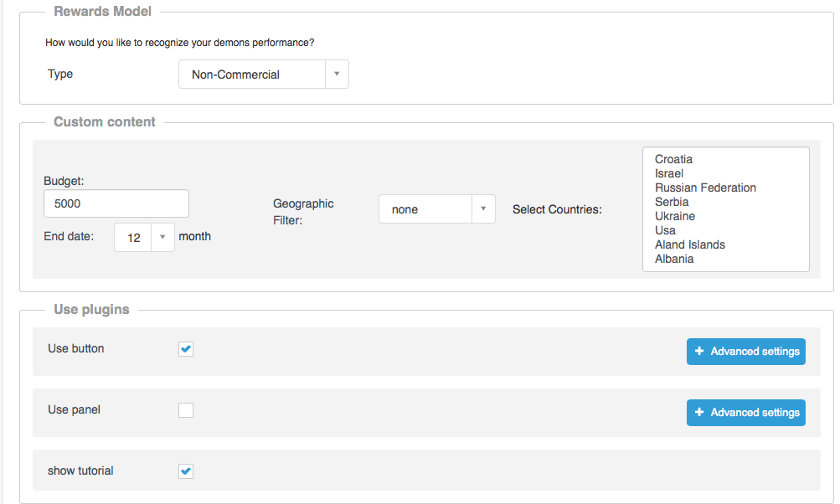840x504 pixels.
Task: Click arrow icon of End date selector
Action: [x=162, y=237]
